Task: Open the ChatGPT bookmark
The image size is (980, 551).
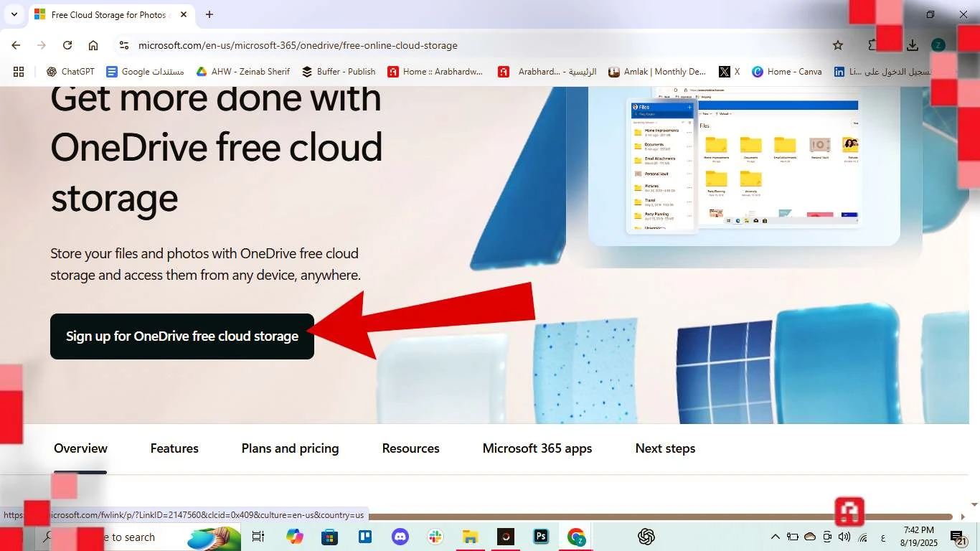Action: pyautogui.click(x=70, y=72)
